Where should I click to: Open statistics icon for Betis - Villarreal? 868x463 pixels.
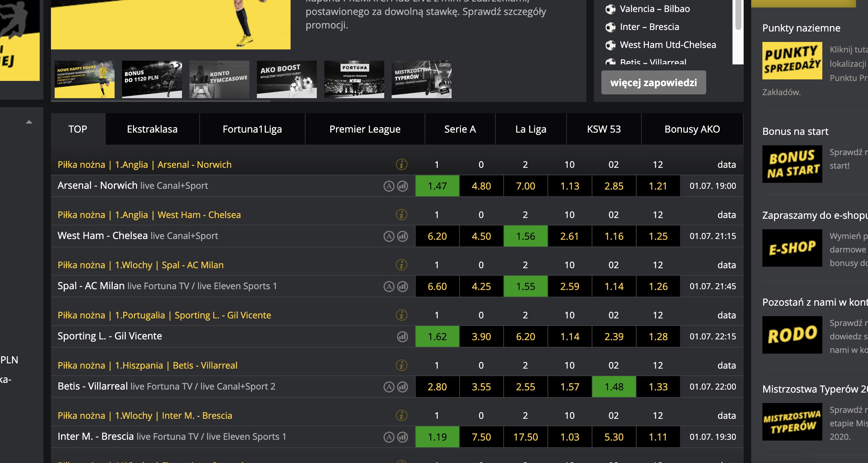pos(403,387)
